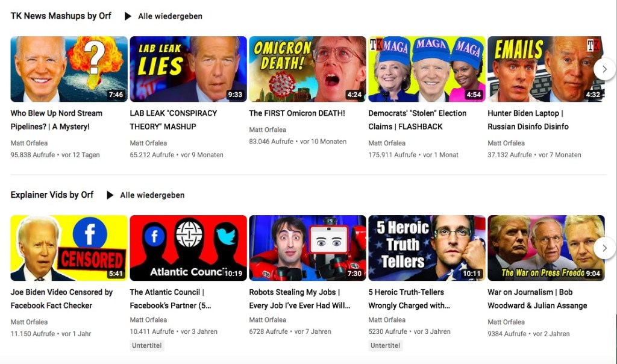Open War on Press Freedom thumbnail
The height and width of the screenshot is (364, 617).
coord(546,248)
